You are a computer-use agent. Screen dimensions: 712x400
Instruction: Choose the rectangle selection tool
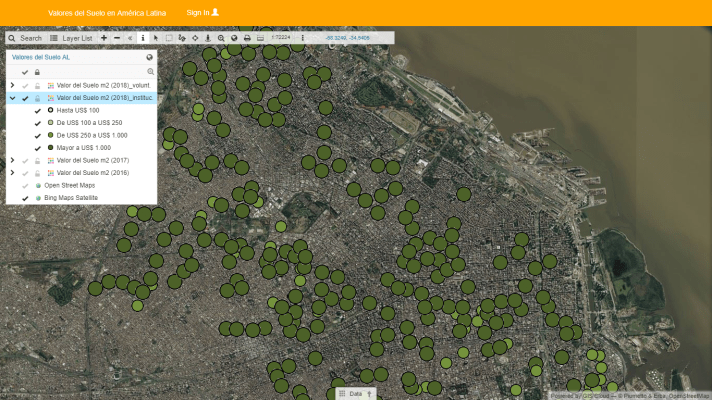(x=168, y=38)
